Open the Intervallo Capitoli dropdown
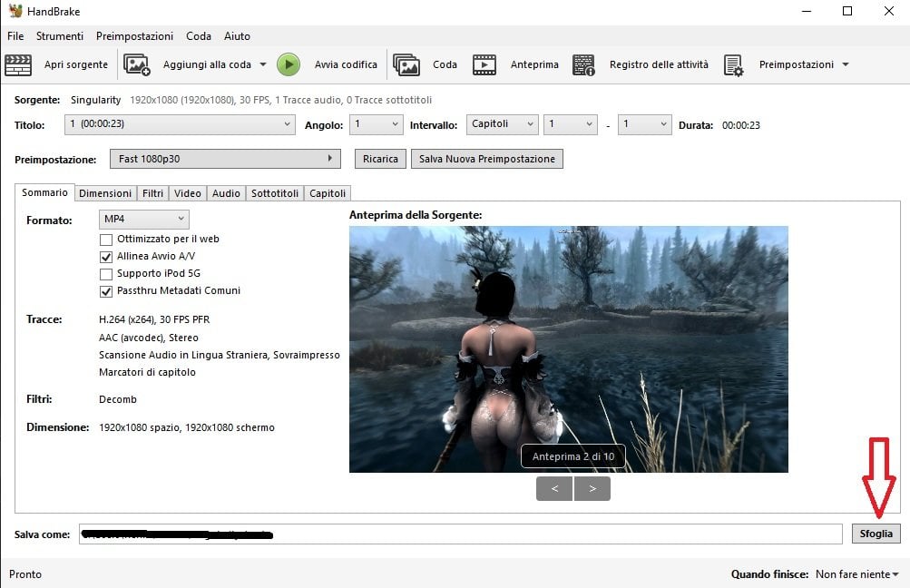 502,124
